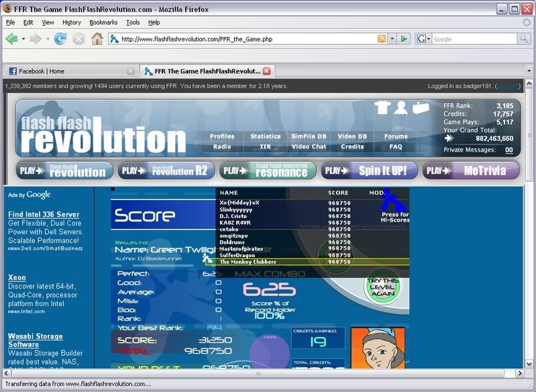
Task: Click the mailbox icon in site header
Action: (421, 107)
